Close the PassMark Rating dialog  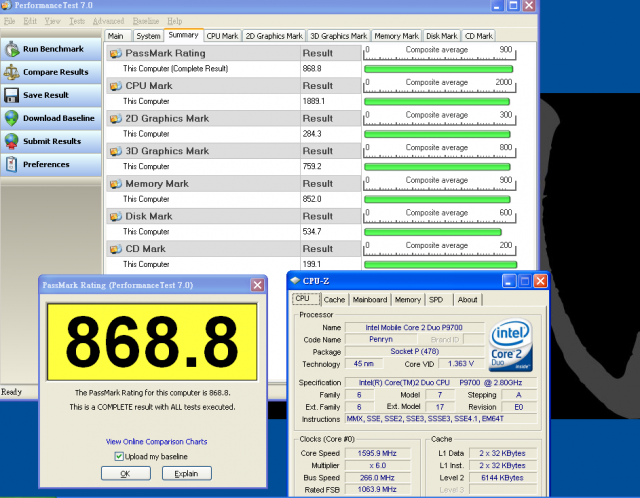coord(257,285)
